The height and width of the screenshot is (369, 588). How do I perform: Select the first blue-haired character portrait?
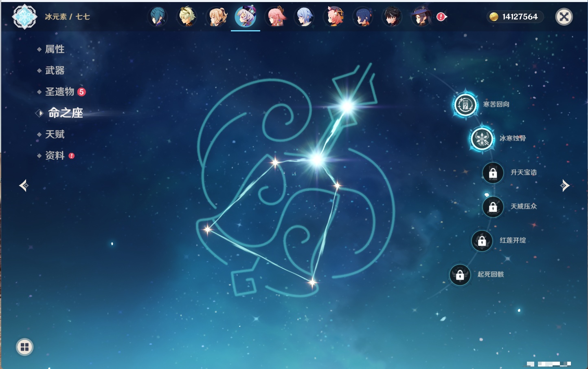pyautogui.click(x=157, y=17)
